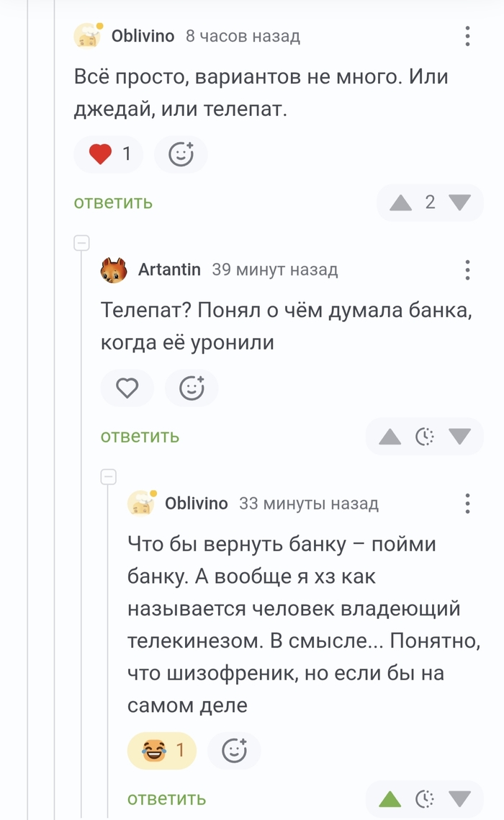Add emoji reaction to Oblivino's last reply
The height and width of the screenshot is (820, 504).
click(234, 751)
